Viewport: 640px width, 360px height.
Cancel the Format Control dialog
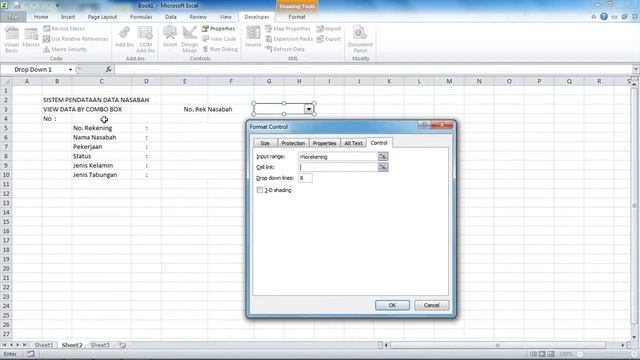pyautogui.click(x=431, y=305)
